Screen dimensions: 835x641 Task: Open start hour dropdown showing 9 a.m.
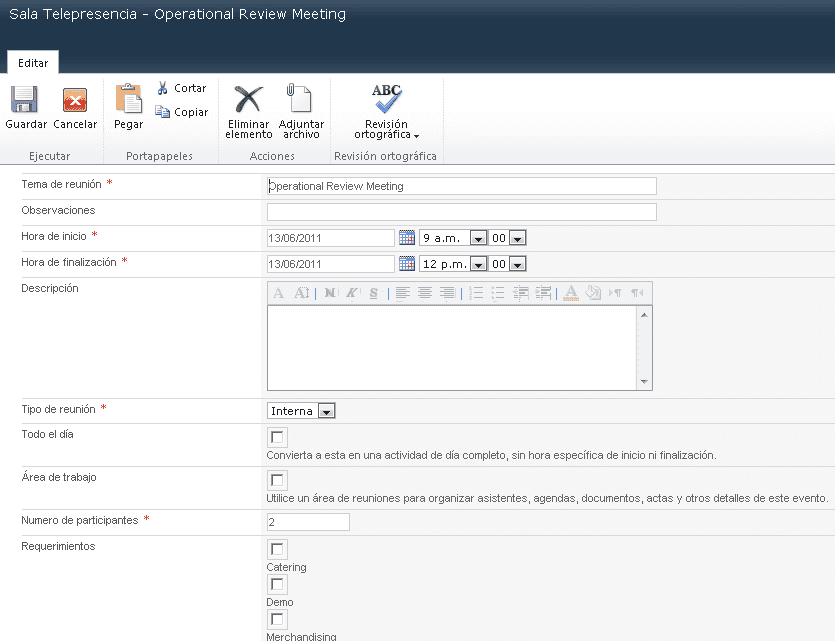coord(453,237)
